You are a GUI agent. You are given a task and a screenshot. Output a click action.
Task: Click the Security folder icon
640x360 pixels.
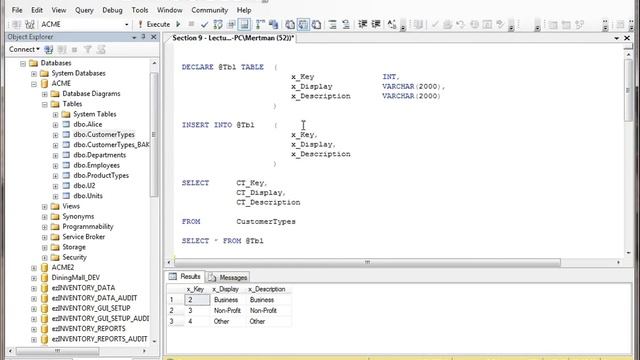coord(55,257)
